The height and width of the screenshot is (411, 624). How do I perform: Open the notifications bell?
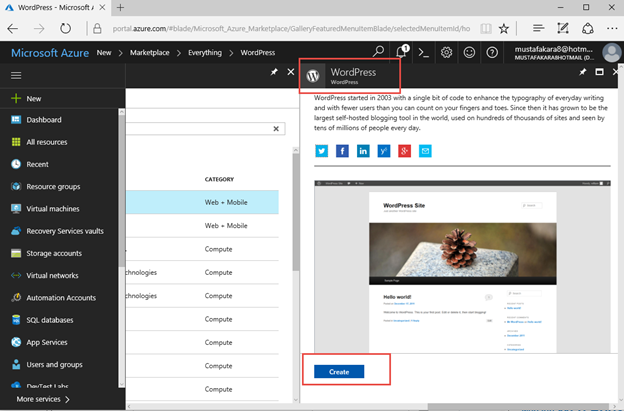click(x=402, y=52)
